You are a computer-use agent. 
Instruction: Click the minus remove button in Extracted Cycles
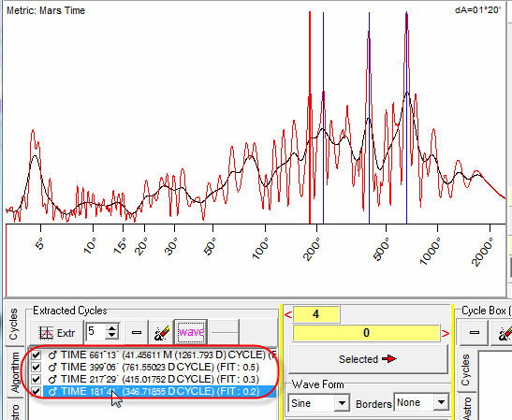136,333
